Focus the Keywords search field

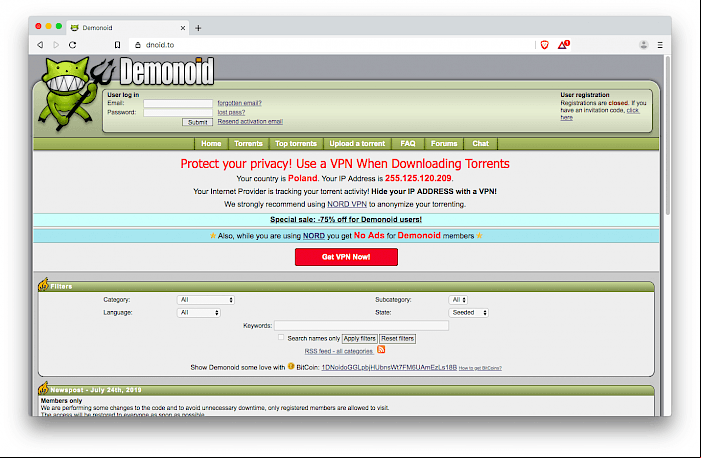click(x=361, y=326)
